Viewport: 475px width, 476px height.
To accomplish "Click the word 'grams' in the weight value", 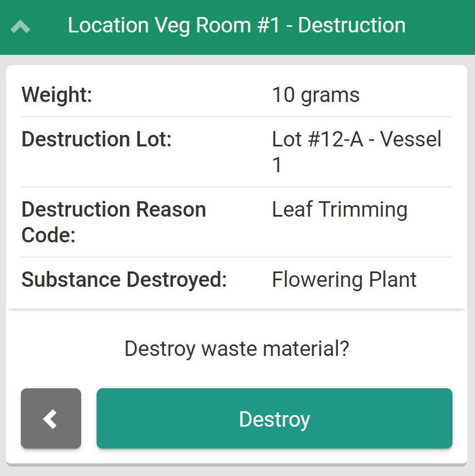I will coord(330,95).
